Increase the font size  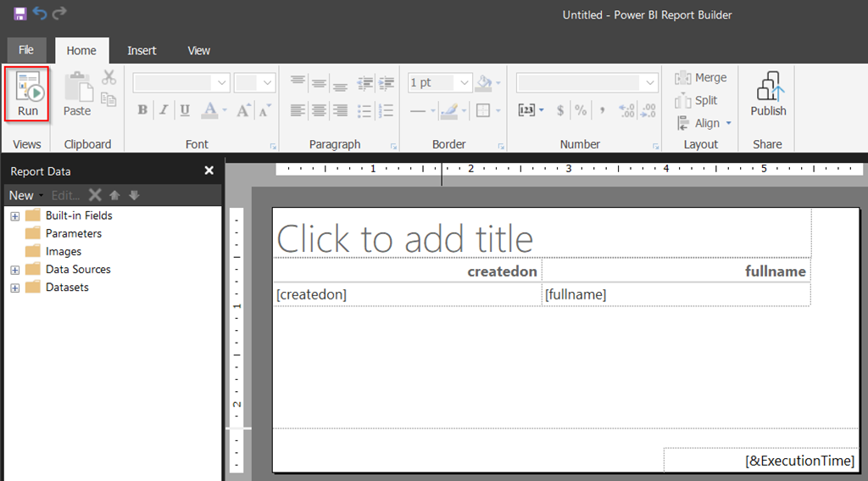click(x=243, y=110)
